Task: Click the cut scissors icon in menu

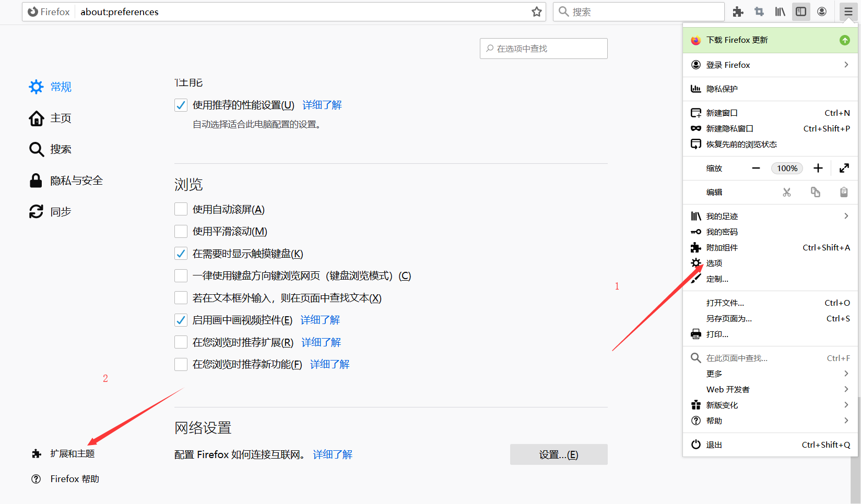Action: pyautogui.click(x=787, y=193)
